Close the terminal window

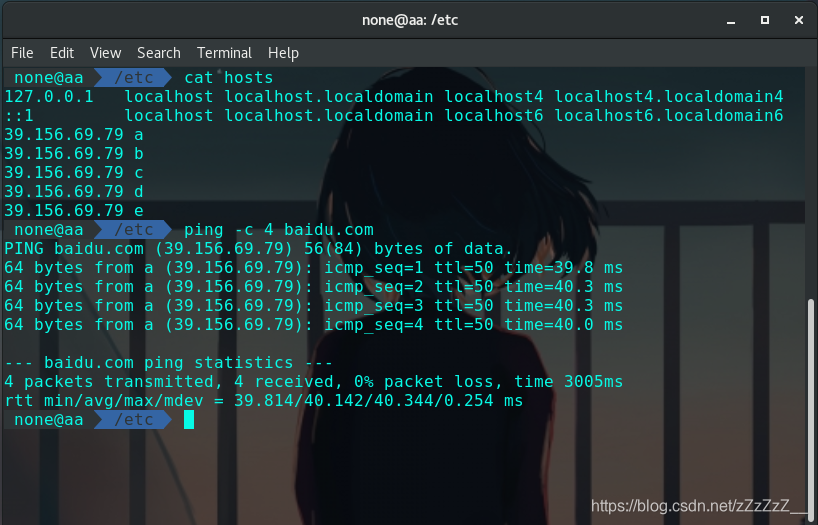point(799,20)
